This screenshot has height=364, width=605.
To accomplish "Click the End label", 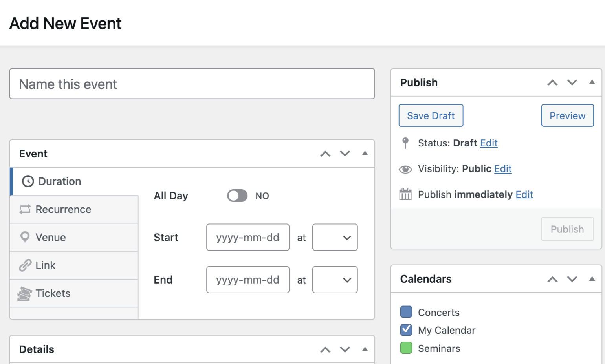I will [163, 280].
